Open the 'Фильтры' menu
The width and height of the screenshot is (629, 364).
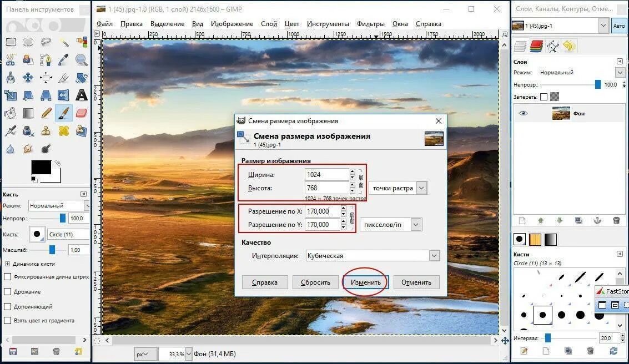(371, 24)
